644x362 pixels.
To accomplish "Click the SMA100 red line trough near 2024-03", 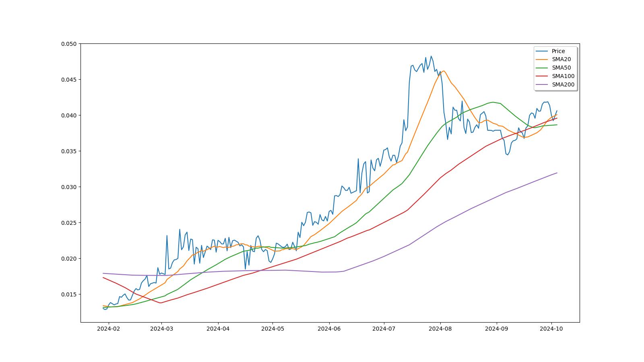I will click(161, 303).
